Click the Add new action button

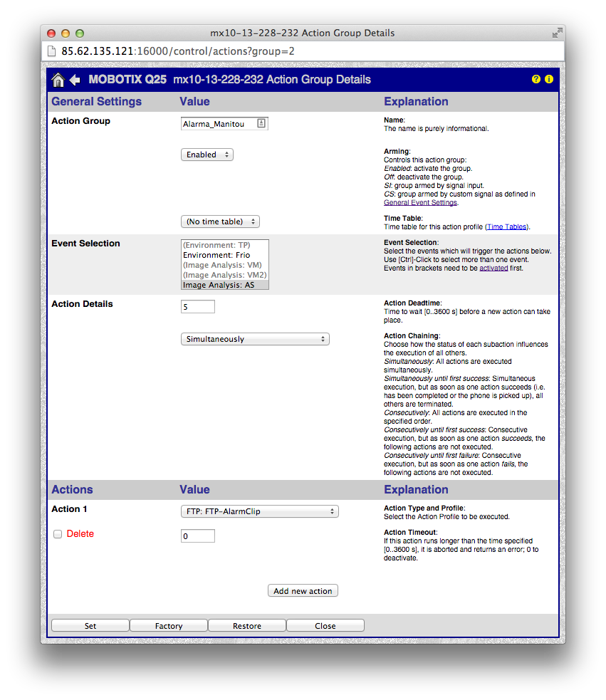coord(303,591)
